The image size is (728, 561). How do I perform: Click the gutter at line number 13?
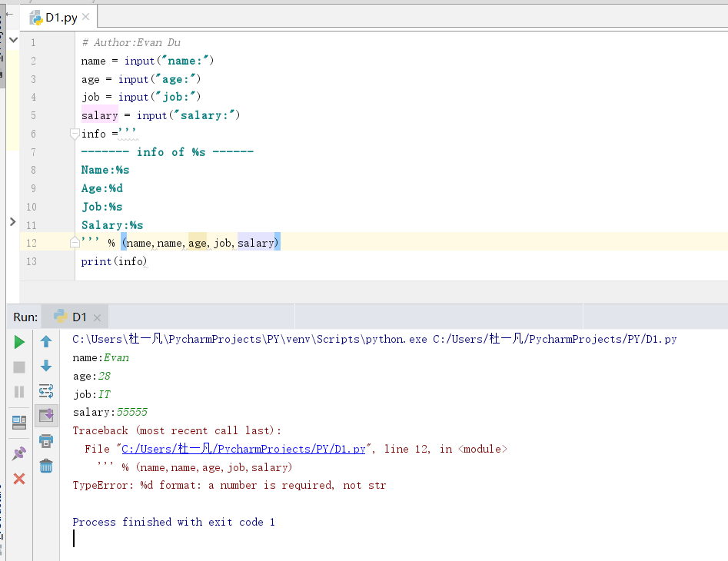pyautogui.click(x=31, y=261)
